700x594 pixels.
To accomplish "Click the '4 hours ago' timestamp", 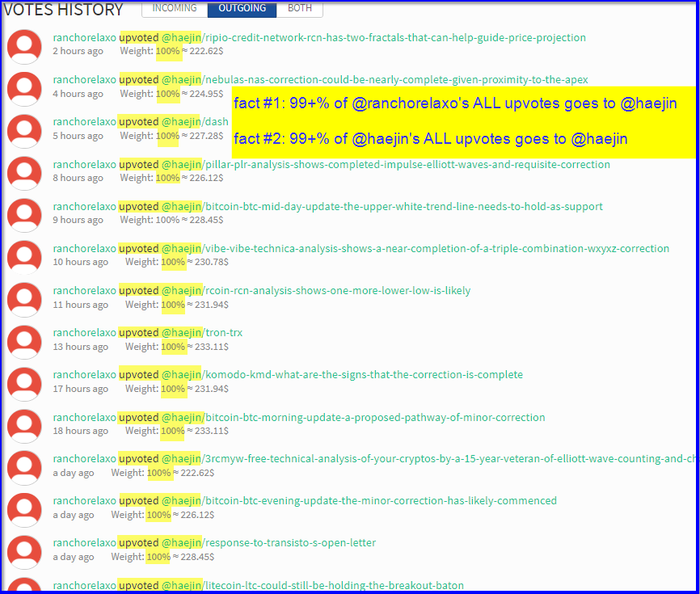I will [x=78, y=94].
